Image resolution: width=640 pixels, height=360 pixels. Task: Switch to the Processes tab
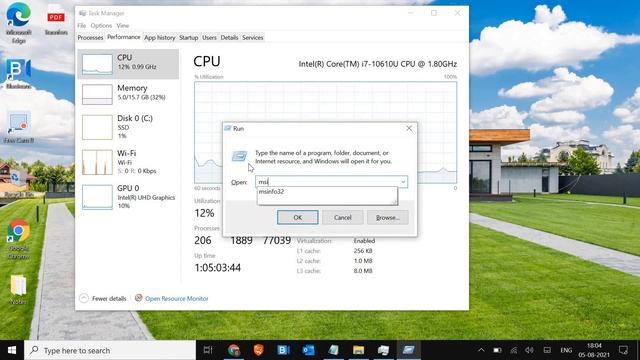click(90, 38)
